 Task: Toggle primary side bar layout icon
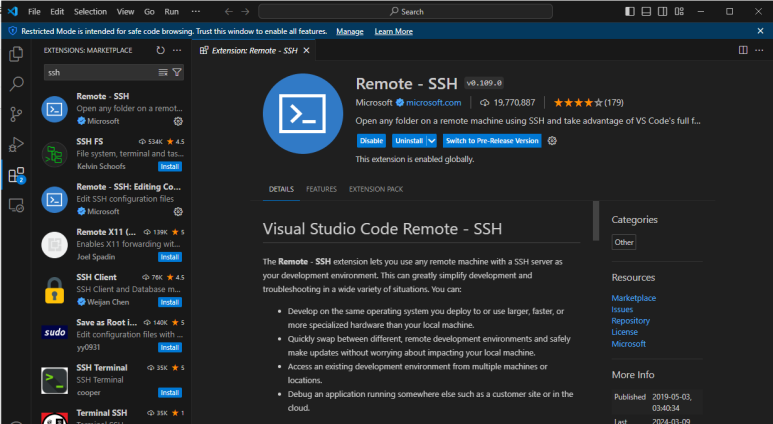pyautogui.click(x=630, y=11)
